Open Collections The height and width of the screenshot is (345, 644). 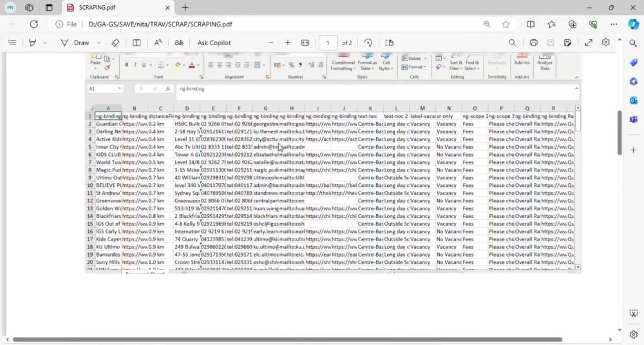(573, 25)
